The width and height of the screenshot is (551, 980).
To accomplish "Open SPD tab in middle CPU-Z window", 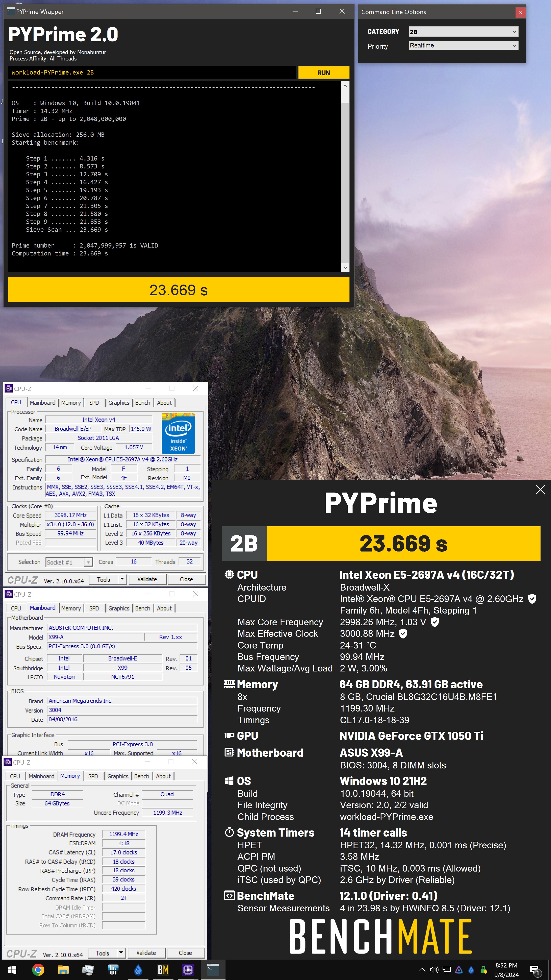I will click(94, 608).
